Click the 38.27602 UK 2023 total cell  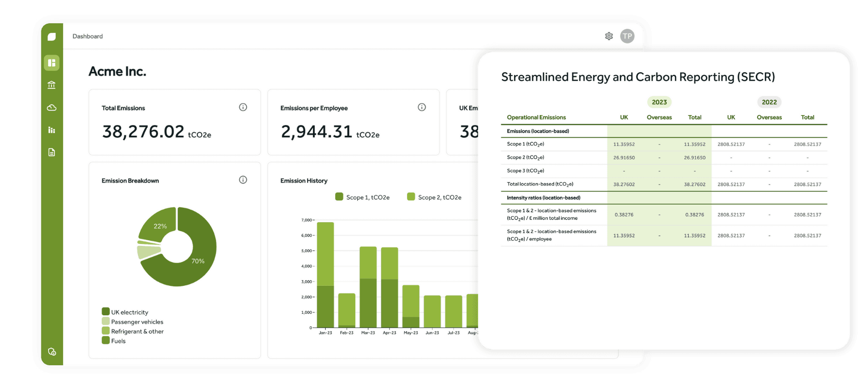point(624,184)
